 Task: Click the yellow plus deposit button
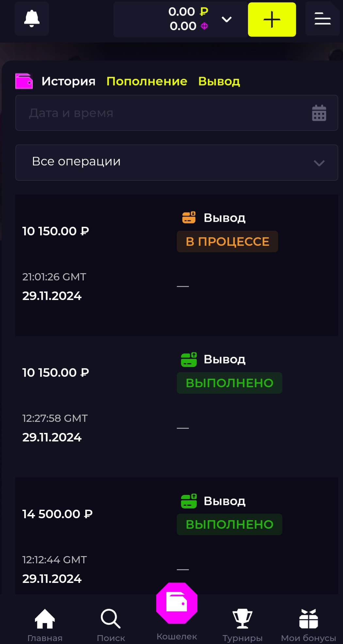tap(272, 20)
